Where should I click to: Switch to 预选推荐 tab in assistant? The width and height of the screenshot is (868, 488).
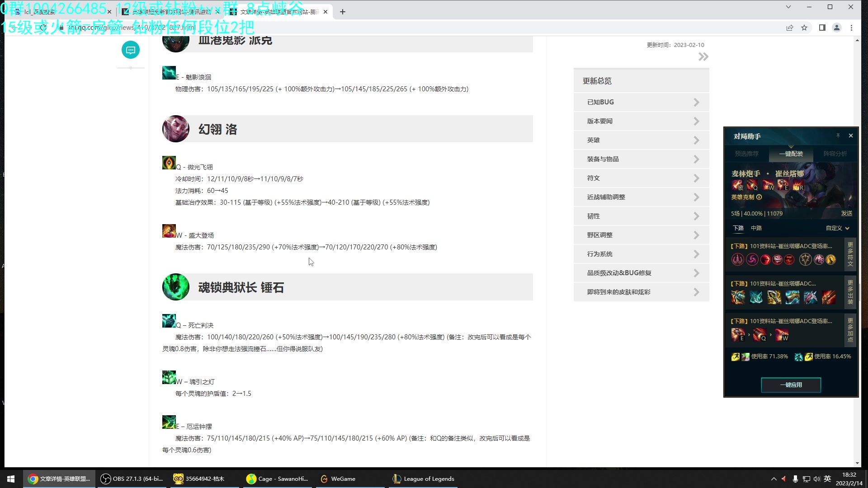746,154
